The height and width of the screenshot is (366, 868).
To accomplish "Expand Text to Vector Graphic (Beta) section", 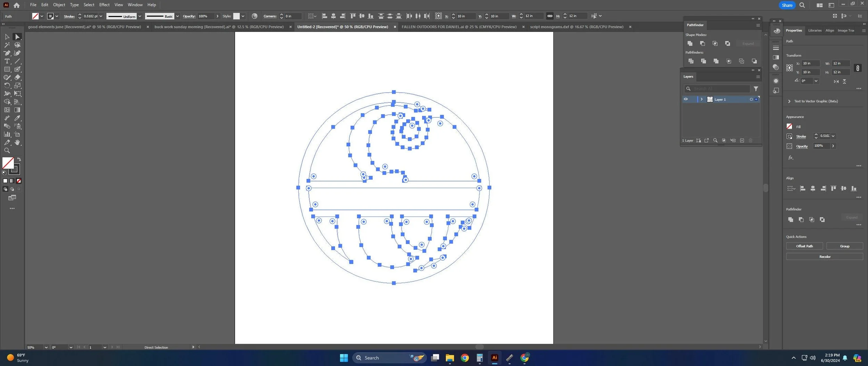I will click(789, 101).
